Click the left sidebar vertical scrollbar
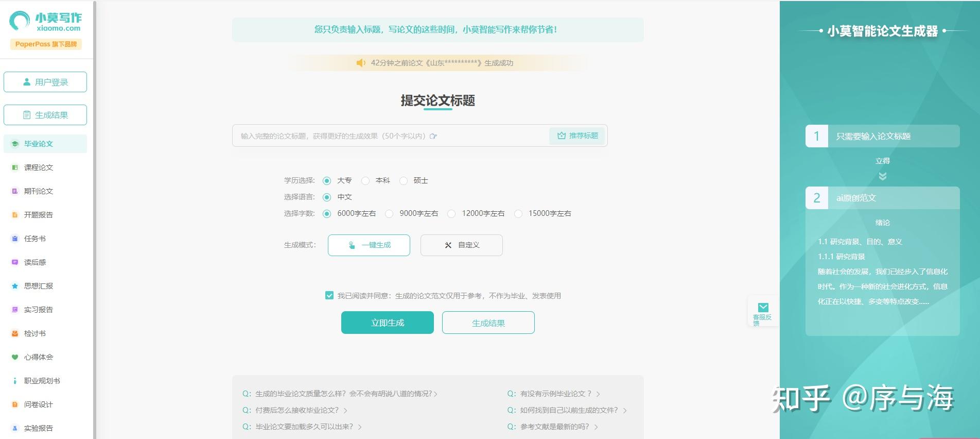The image size is (980, 439). click(95, 220)
